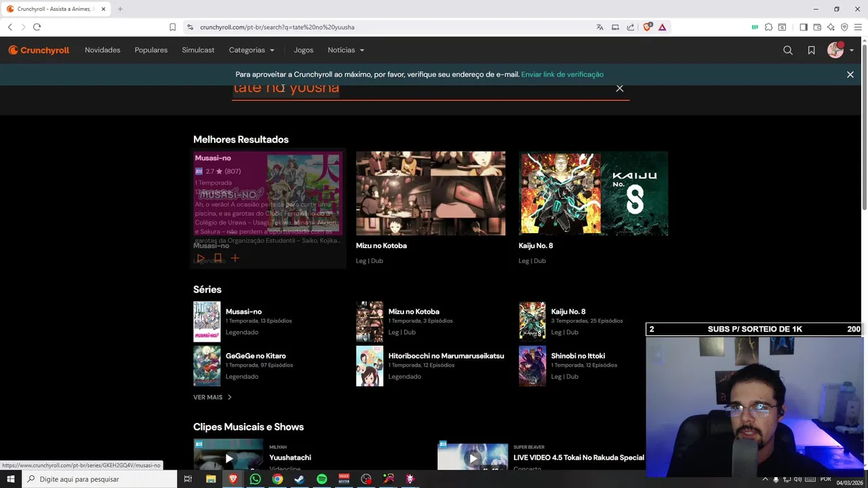Open the search magnifier in Crunchyroll header
This screenshot has width=868, height=488.
click(x=788, y=50)
